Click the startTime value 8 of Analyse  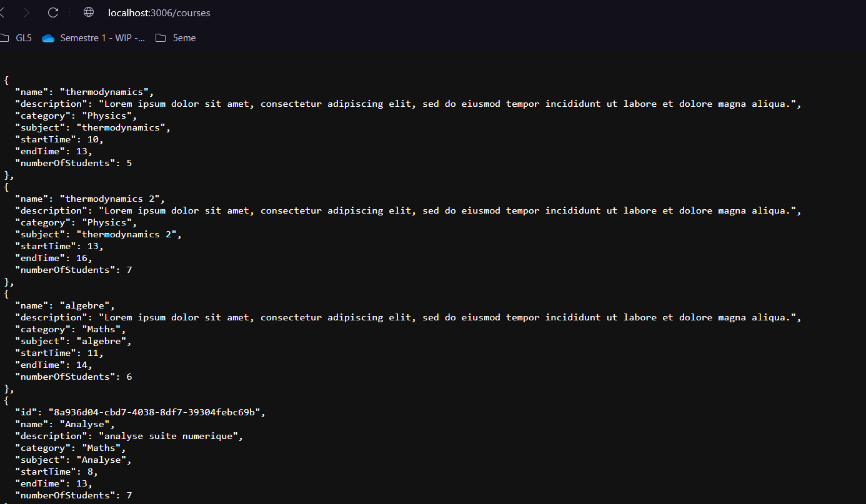pyautogui.click(x=91, y=471)
